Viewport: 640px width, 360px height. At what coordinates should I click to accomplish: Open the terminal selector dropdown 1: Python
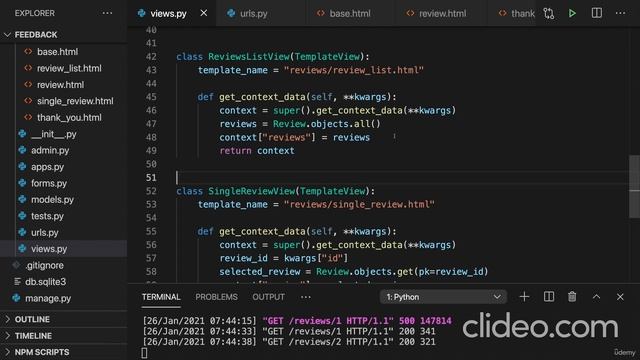click(x=443, y=297)
